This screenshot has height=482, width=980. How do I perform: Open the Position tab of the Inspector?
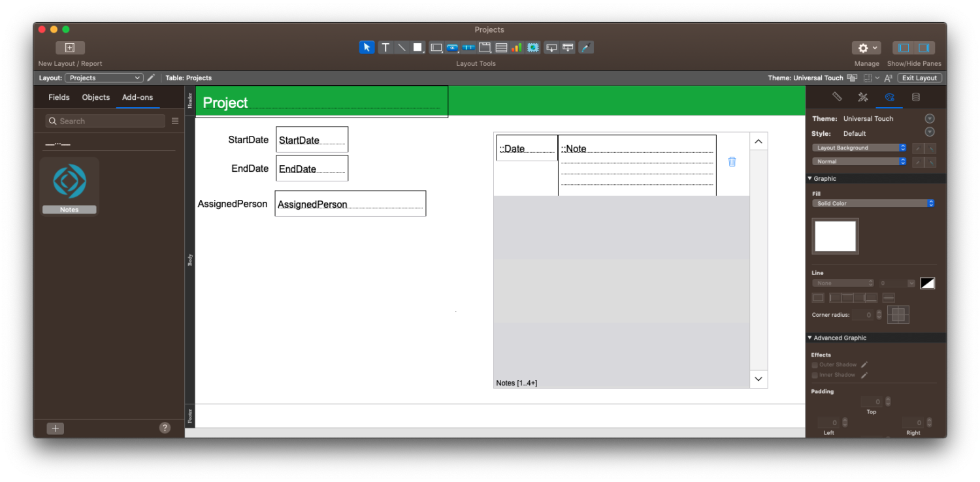click(x=838, y=97)
